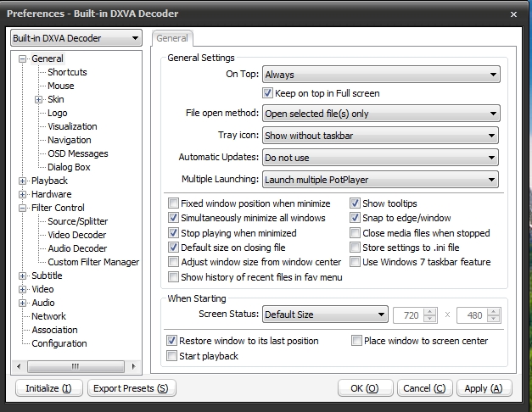Screen dimensions: 532x412
Task: Decrease height with the 480 spinner down arrow
Action: coord(494,319)
